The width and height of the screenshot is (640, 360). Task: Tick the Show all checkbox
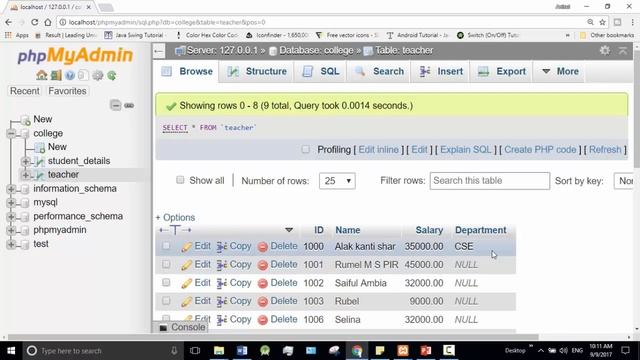(x=180, y=180)
